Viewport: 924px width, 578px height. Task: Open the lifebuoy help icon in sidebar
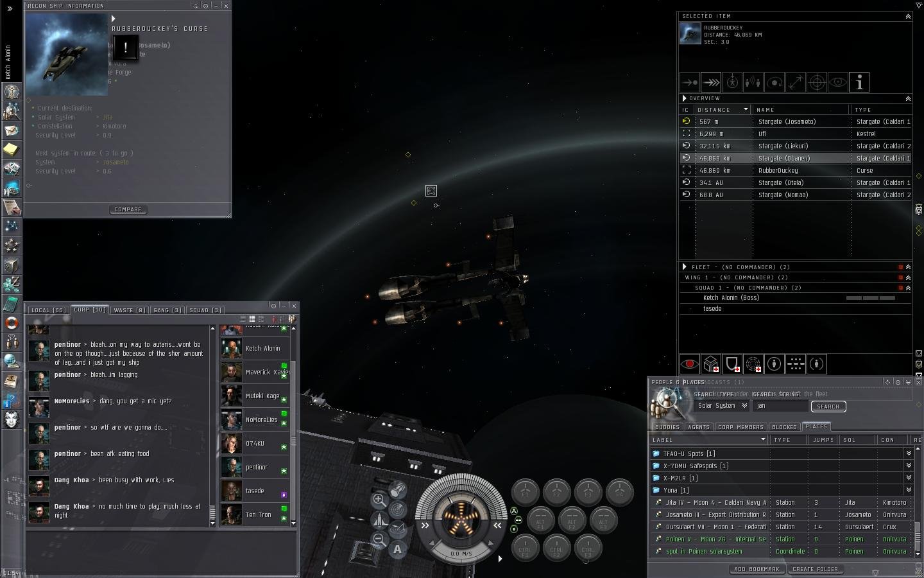(x=12, y=322)
